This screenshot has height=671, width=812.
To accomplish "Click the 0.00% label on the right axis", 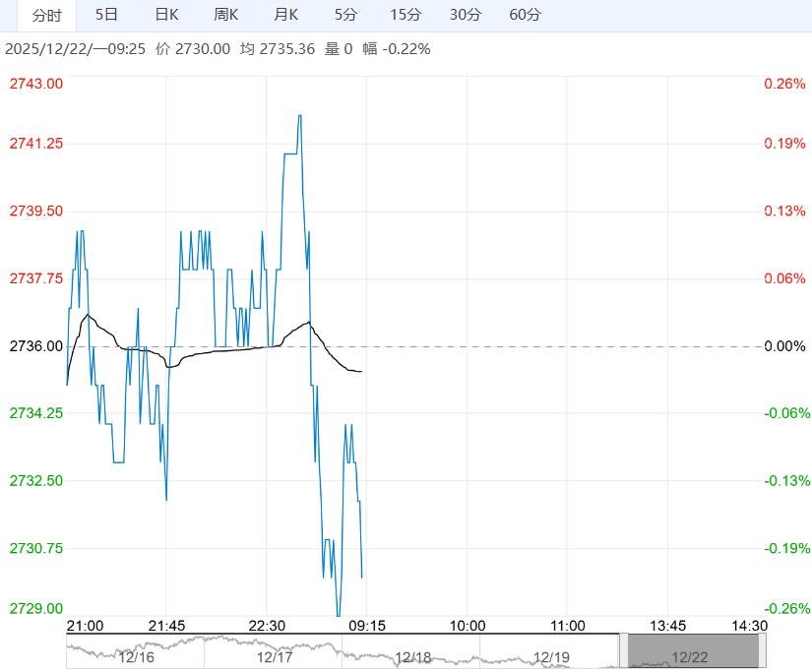I will [784, 346].
